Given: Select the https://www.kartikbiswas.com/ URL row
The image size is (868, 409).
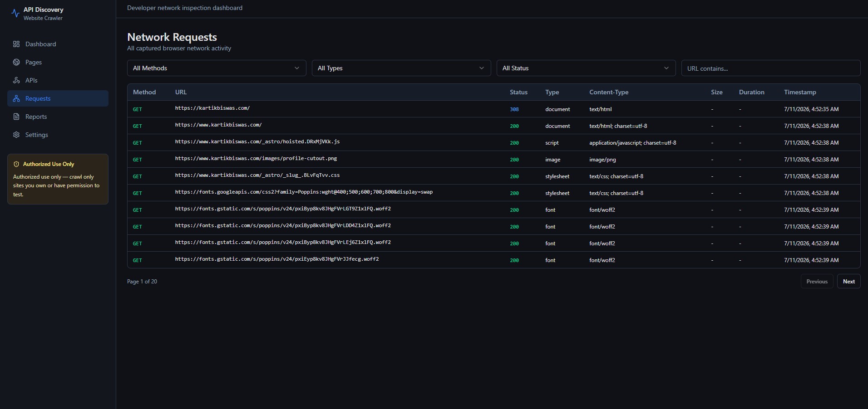Looking at the screenshot, I should click(x=218, y=125).
